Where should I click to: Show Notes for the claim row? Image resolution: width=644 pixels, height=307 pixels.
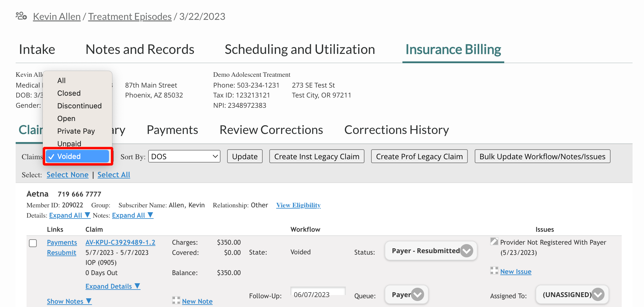click(x=69, y=301)
